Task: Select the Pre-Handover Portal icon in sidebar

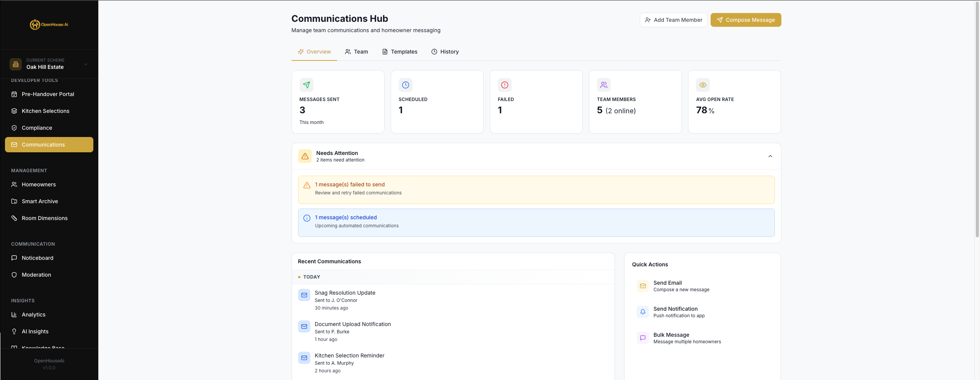Action: pyautogui.click(x=14, y=94)
